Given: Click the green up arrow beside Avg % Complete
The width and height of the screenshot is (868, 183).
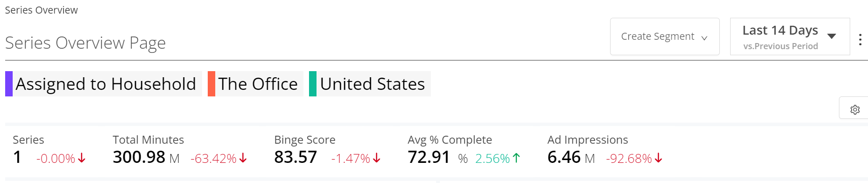Looking at the screenshot, I should [516, 158].
